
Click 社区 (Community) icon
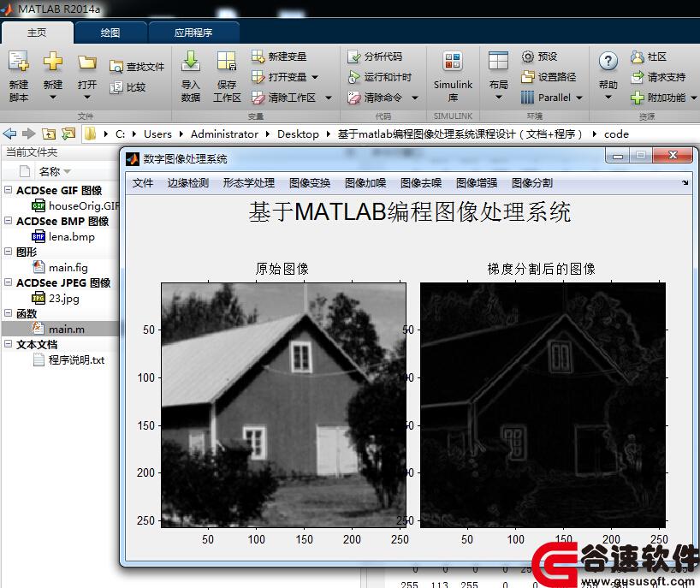click(x=637, y=56)
